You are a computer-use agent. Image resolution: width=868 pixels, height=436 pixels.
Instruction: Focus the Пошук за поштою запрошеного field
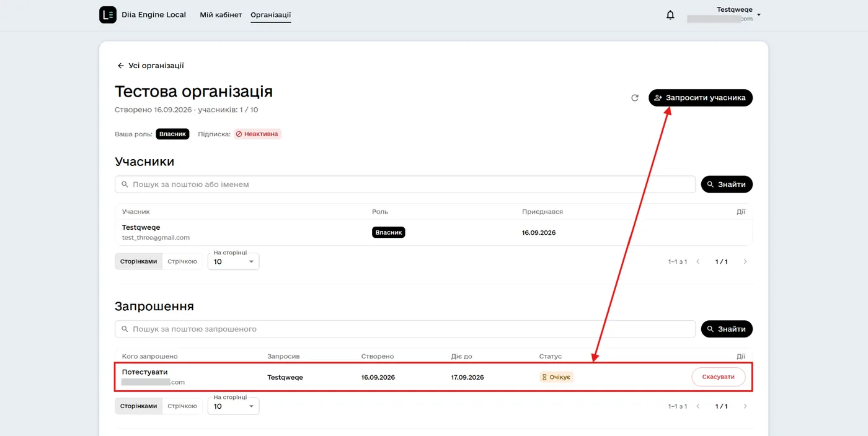pos(405,329)
